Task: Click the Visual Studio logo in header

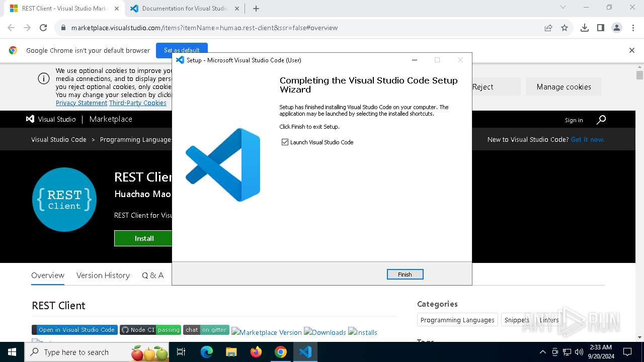Action: click(51, 119)
